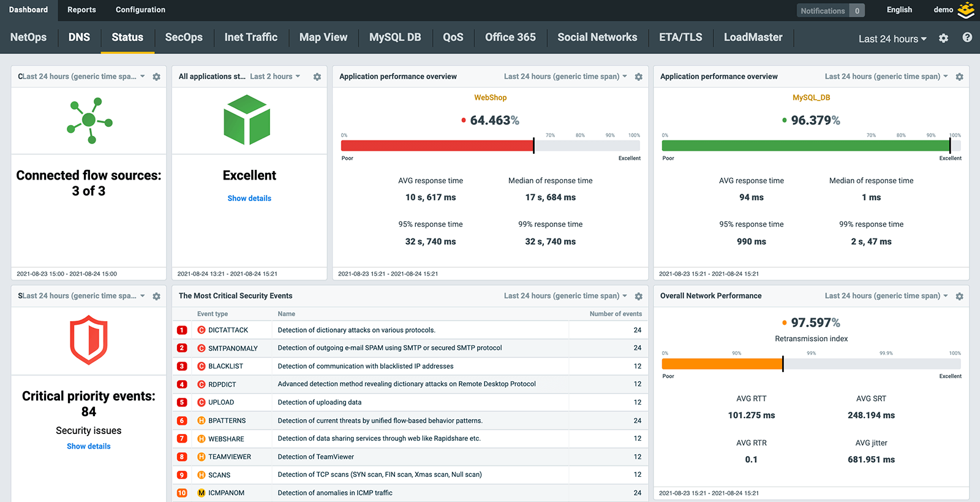This screenshot has height=502, width=980.
Task: Switch to the SecOps tab
Action: click(184, 37)
